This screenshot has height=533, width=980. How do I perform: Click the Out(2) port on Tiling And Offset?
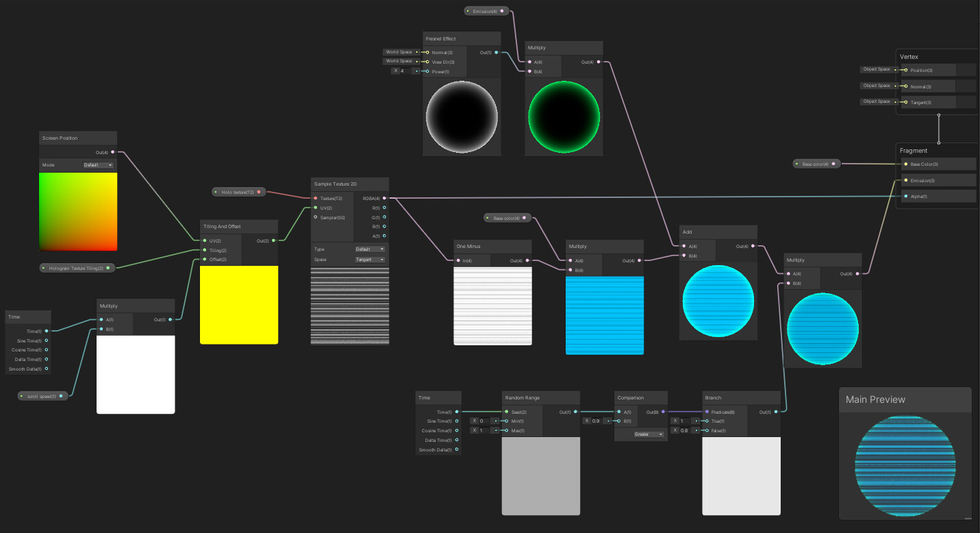[273, 240]
